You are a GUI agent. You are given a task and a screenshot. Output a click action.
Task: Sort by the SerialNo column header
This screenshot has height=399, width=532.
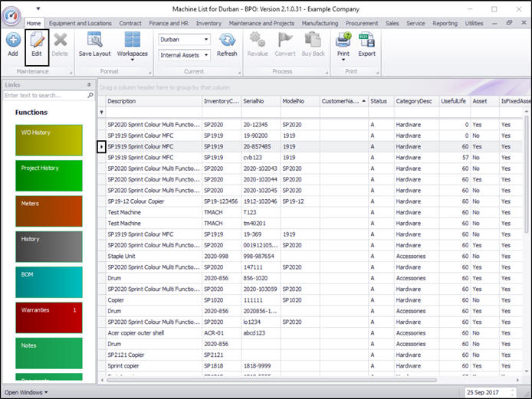point(261,101)
